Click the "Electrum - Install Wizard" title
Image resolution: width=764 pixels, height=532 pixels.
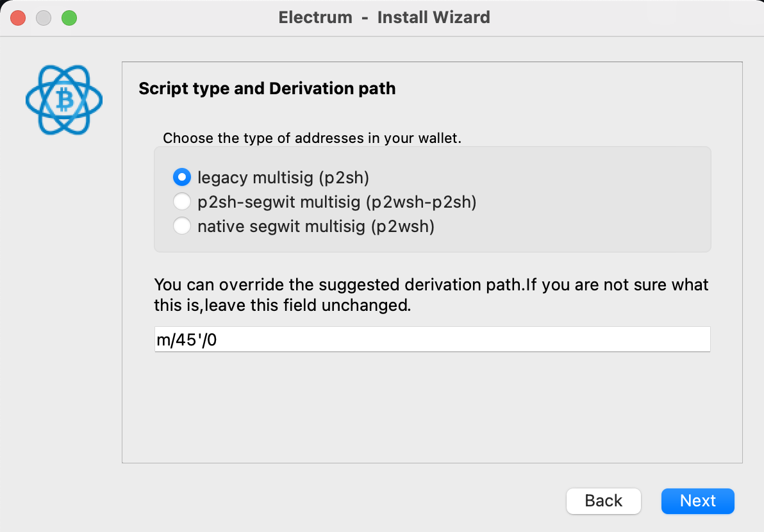pos(384,17)
